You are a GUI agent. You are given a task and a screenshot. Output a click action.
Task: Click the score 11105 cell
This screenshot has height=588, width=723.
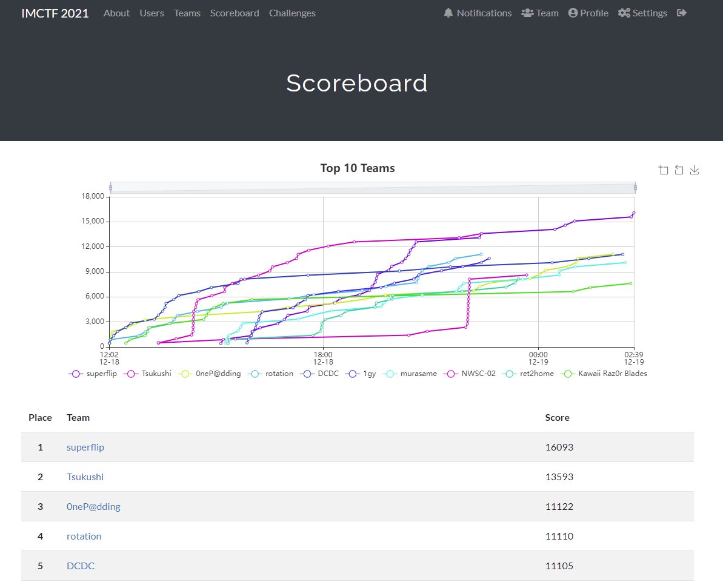[x=559, y=566]
